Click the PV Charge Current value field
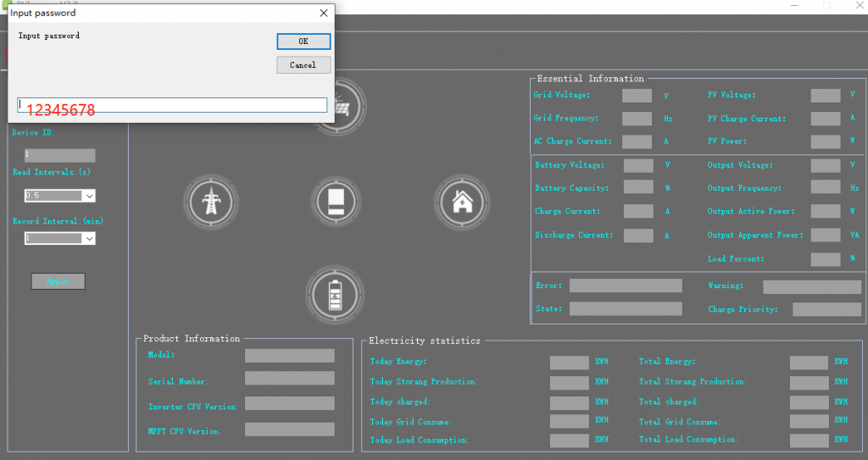The width and height of the screenshot is (868, 460). (826, 119)
